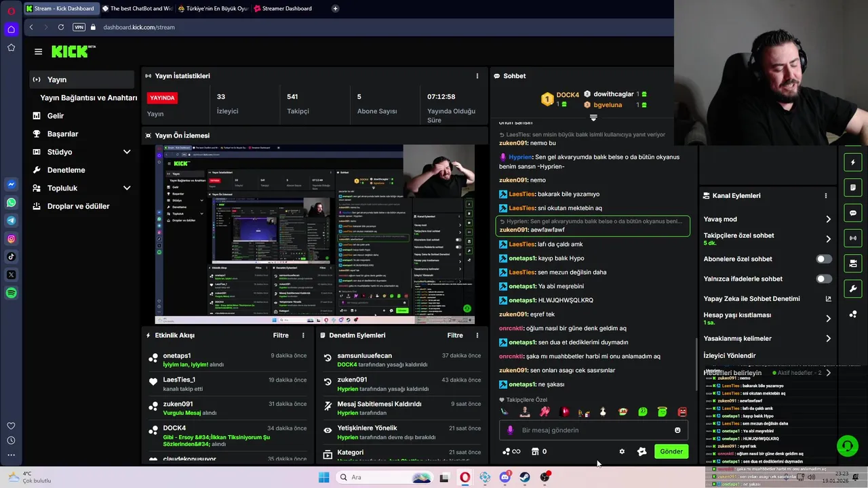The image size is (868, 488).
Task: Open Hesap yaşı kısıtlaması options arrow
Action: (x=828, y=319)
